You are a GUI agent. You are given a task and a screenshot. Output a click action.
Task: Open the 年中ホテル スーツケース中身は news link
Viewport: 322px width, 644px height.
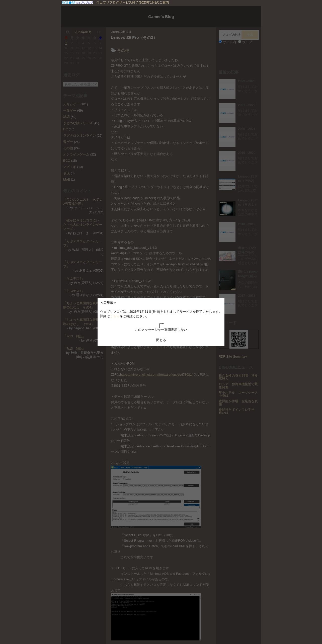point(238,394)
